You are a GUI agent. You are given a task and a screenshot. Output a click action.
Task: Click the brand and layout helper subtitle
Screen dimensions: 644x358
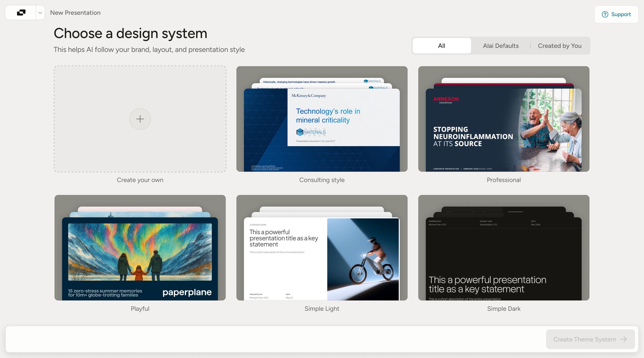[x=149, y=49]
